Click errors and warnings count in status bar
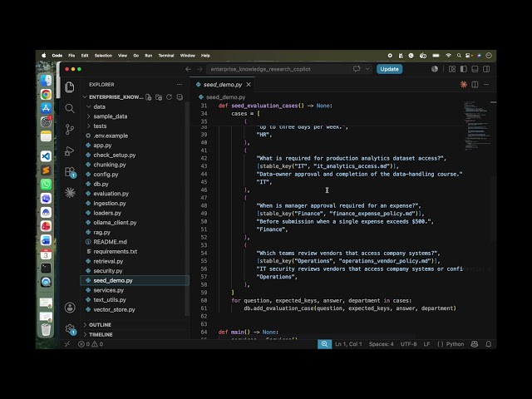Screen dimensions: 532x399 point(91,344)
